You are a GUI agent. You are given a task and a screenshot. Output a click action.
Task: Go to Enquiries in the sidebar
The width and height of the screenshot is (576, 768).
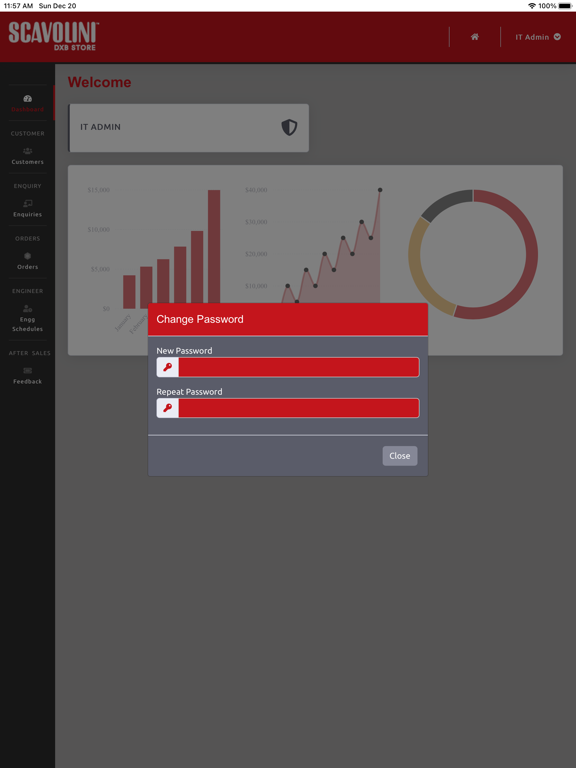click(x=27, y=209)
